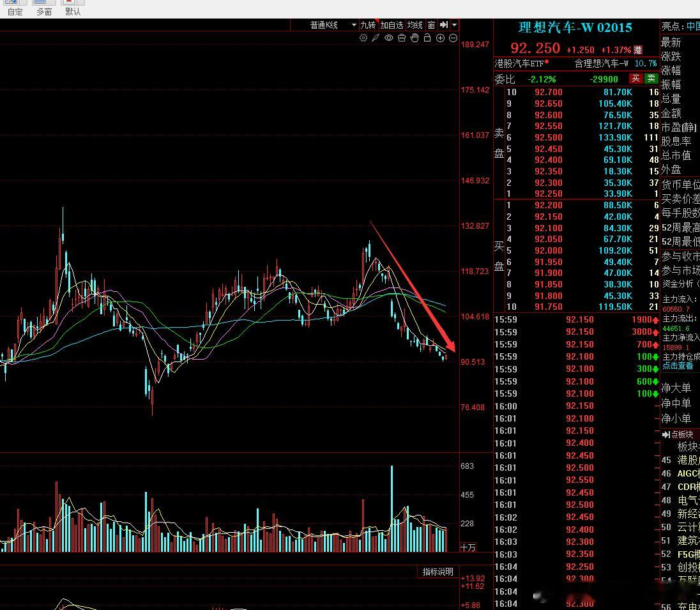Screen dimensions: 700x610
Task: Click the 理想汽车-W 02015 stock title
Action: (575, 27)
